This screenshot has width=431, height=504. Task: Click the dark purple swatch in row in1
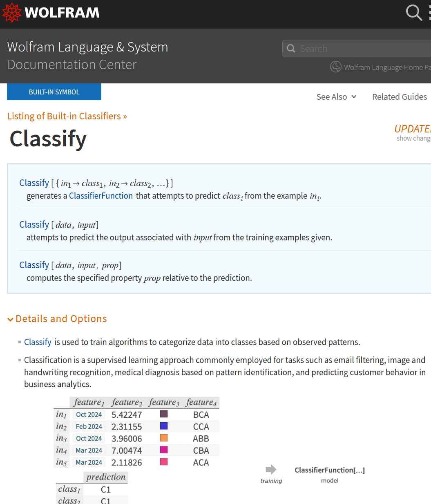164,414
